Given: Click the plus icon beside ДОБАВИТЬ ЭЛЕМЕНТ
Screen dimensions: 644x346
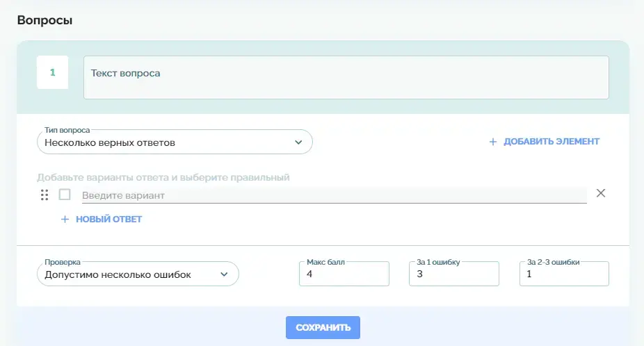Looking at the screenshot, I should click(493, 142).
